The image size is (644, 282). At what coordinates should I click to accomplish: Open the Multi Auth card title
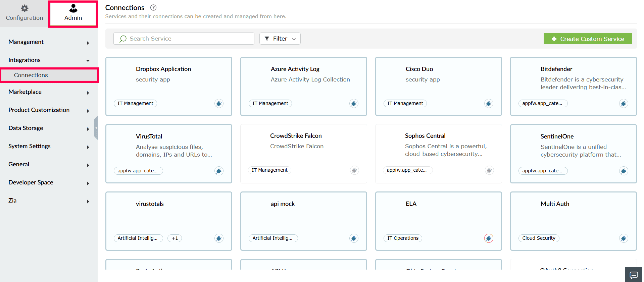point(555,204)
